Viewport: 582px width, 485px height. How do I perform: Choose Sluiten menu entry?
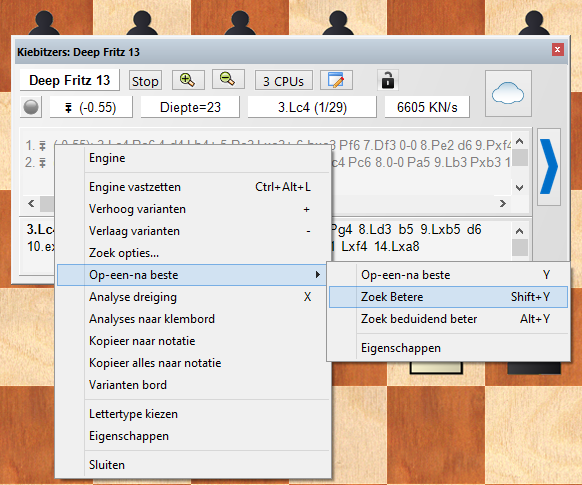193,465
